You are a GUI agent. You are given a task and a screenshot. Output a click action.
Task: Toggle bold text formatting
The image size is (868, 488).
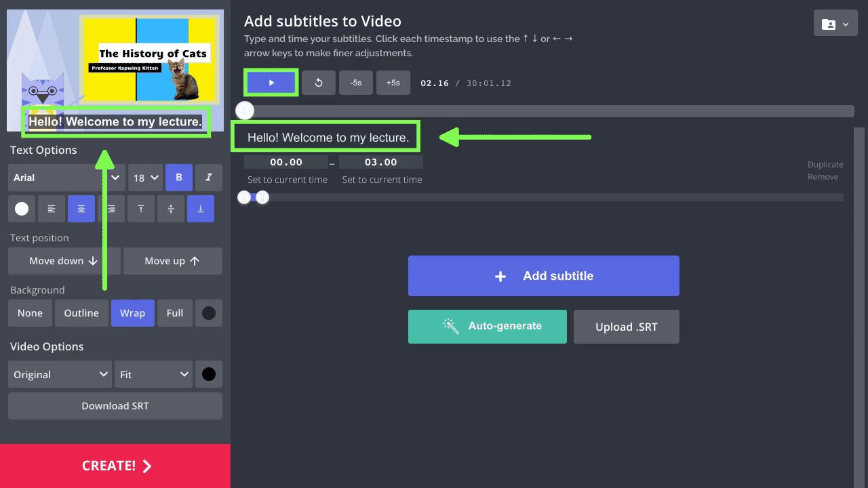coord(179,178)
